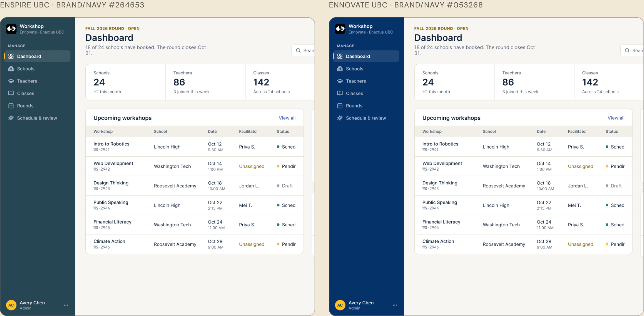The image size is (644, 316).
Task: Click the Workshop logo icon in the Enspire panel
Action: [x=11, y=29]
